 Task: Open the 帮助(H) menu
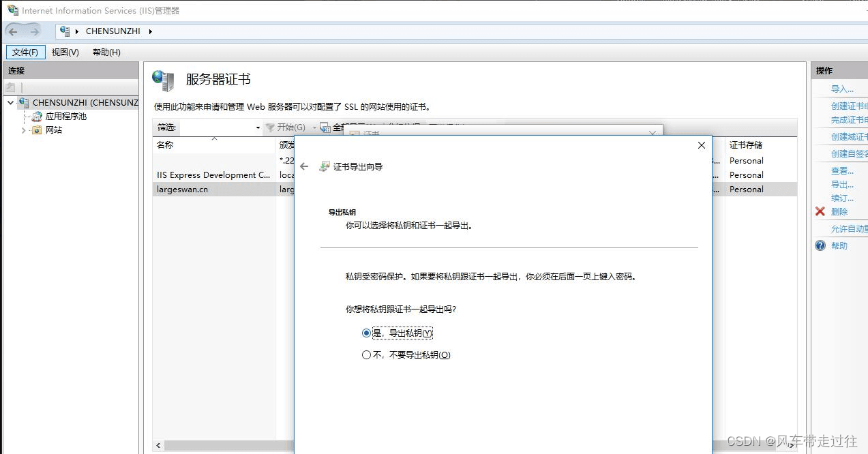[106, 52]
